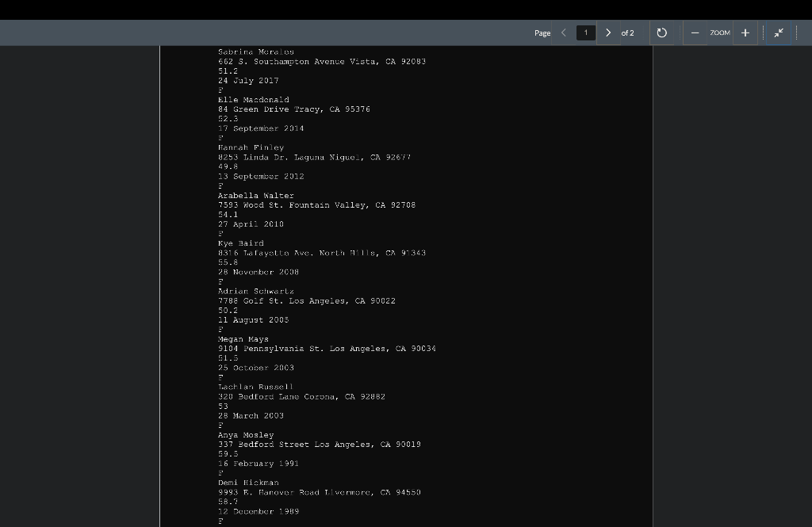
Task: Select the value '50.2' under Adrian Schwartz
Action: pyautogui.click(x=228, y=311)
